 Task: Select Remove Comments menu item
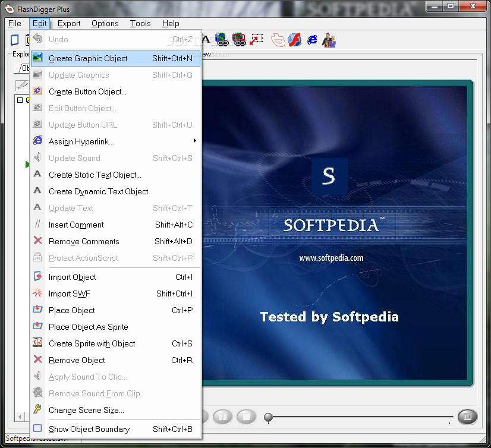[x=115, y=241]
